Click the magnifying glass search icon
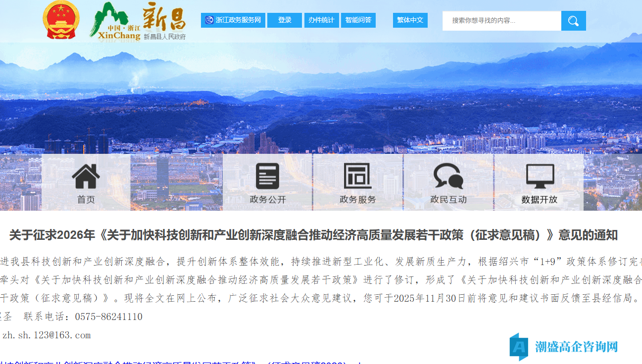The width and height of the screenshot is (642, 364). coord(573,21)
